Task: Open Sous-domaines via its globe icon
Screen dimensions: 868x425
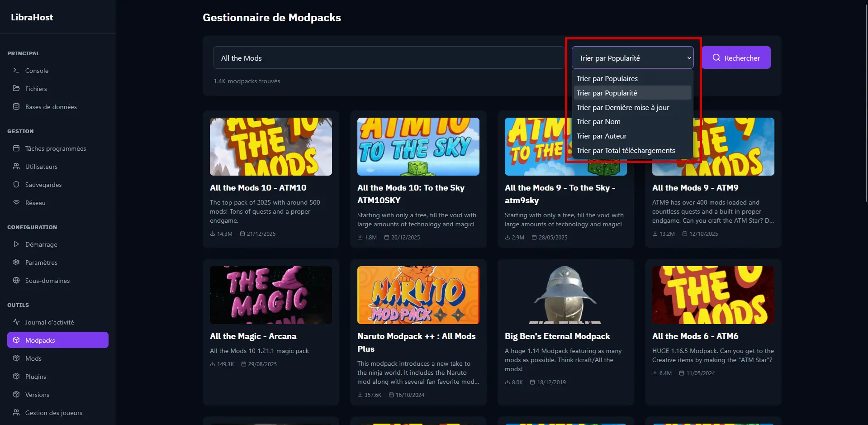Action: point(16,281)
